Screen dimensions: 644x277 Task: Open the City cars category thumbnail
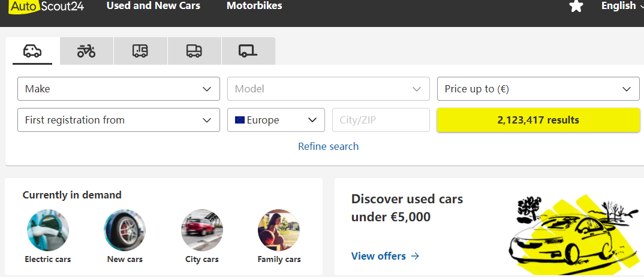[202, 230]
